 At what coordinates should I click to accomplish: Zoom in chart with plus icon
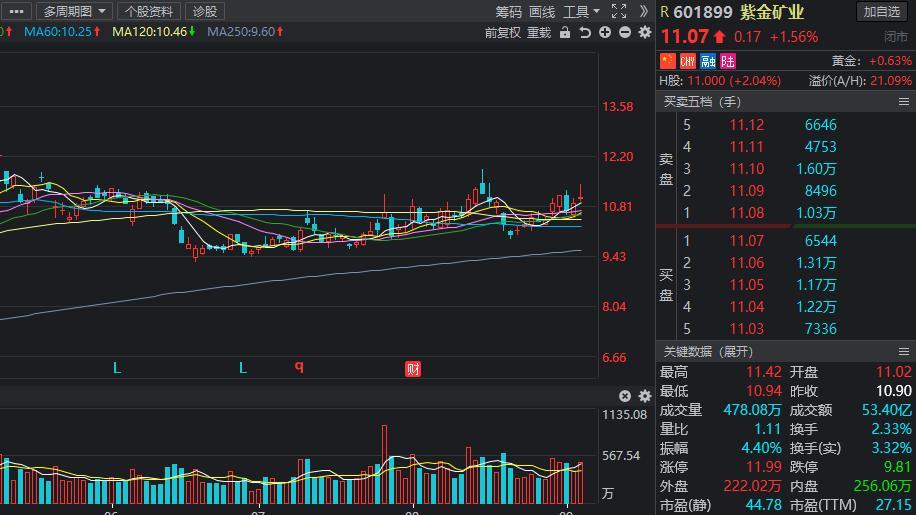605,33
